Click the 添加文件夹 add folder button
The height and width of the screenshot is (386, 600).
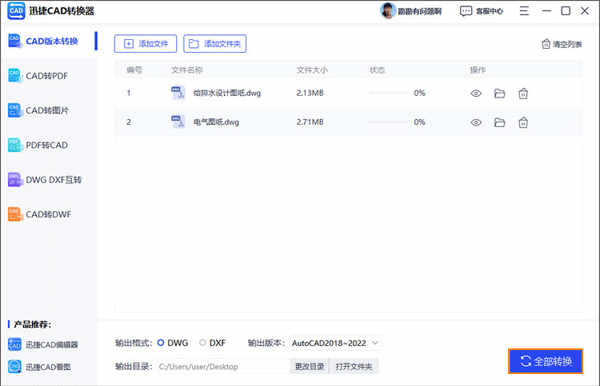tap(215, 44)
